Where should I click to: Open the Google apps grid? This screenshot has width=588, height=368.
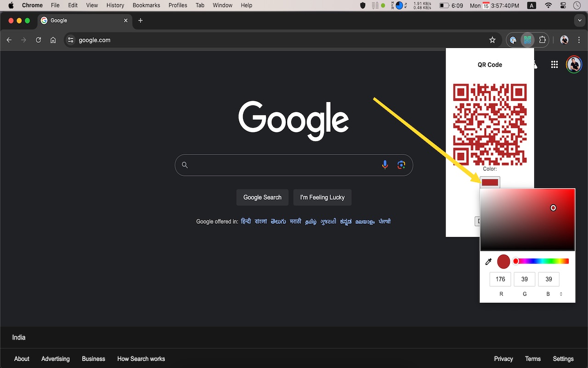(x=554, y=65)
